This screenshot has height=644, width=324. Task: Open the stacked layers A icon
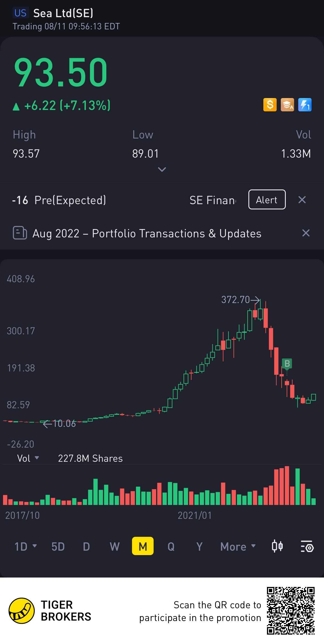tap(287, 105)
